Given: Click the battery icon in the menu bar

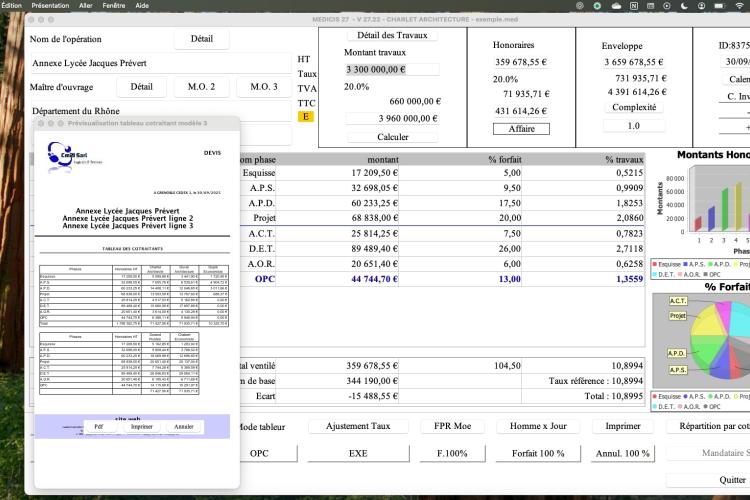Looking at the screenshot, I should [x=719, y=6].
